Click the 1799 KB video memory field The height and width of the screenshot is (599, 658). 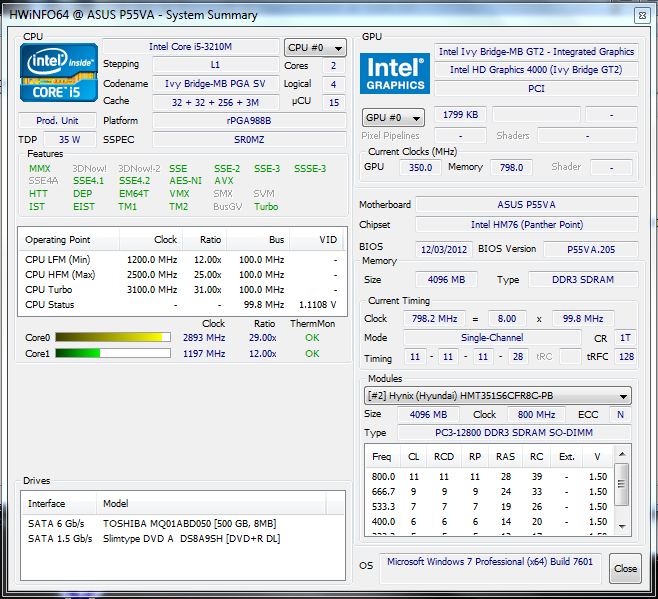click(460, 115)
